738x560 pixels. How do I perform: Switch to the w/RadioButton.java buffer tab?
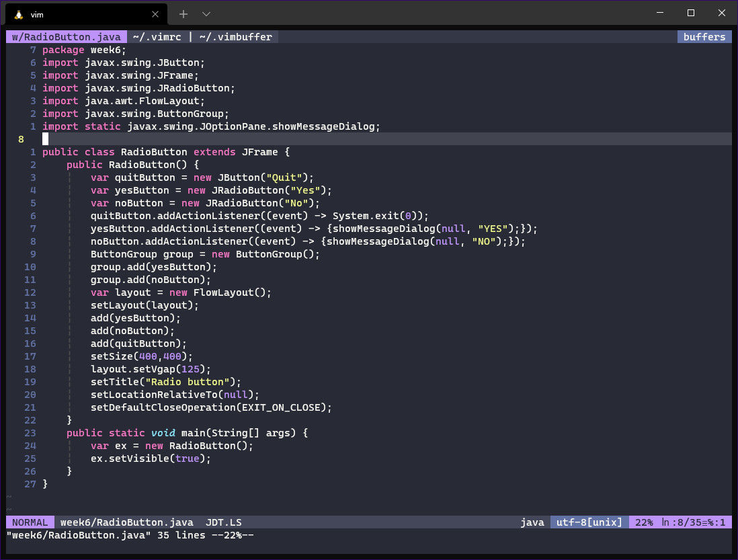[x=66, y=37]
